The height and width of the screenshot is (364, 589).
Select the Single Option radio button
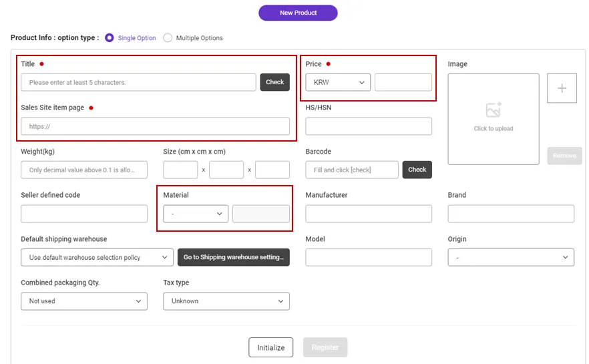pyautogui.click(x=110, y=38)
